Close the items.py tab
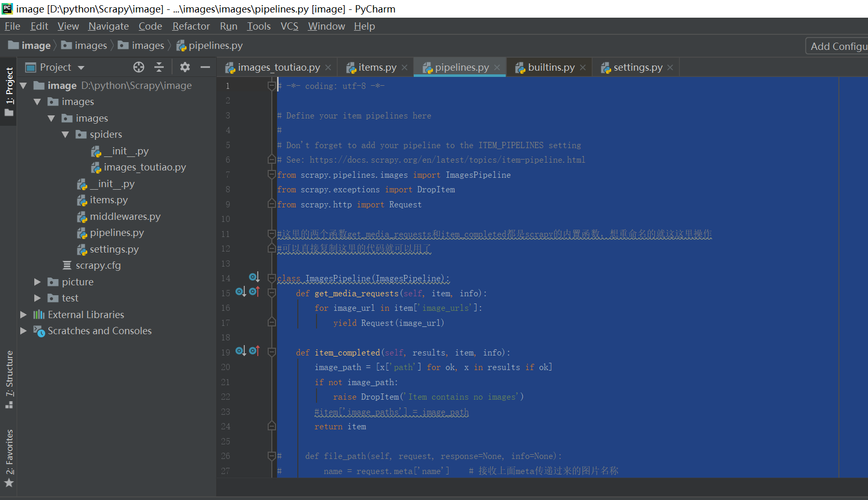The height and width of the screenshot is (500, 868). (404, 68)
